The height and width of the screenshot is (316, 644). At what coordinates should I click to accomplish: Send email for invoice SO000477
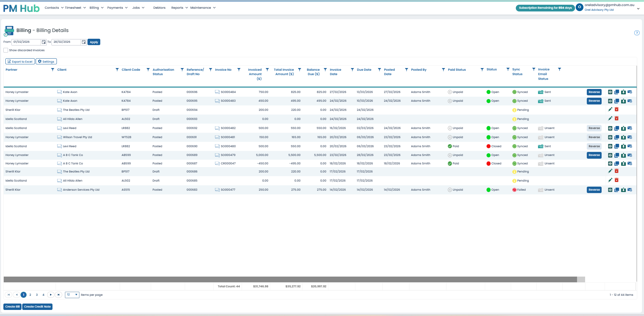click(x=630, y=190)
